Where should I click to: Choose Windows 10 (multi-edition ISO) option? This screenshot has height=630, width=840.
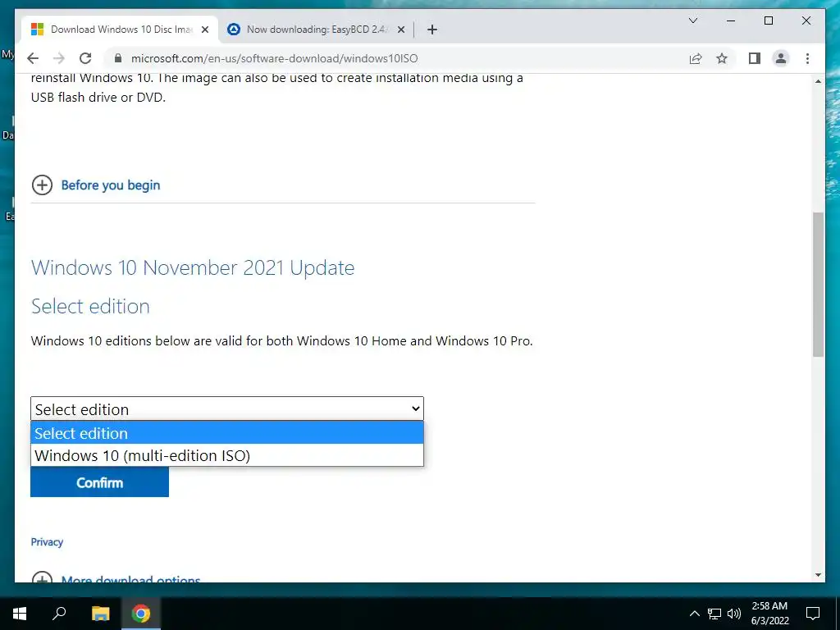point(227,455)
